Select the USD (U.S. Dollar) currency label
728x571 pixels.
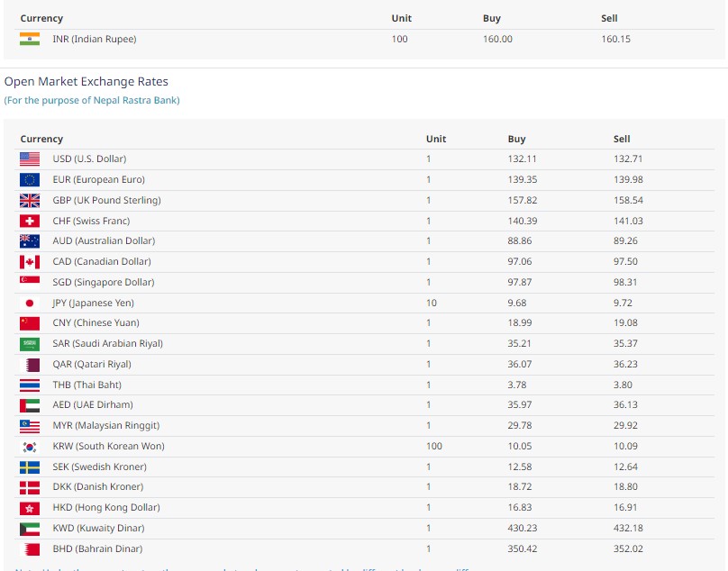(x=89, y=159)
